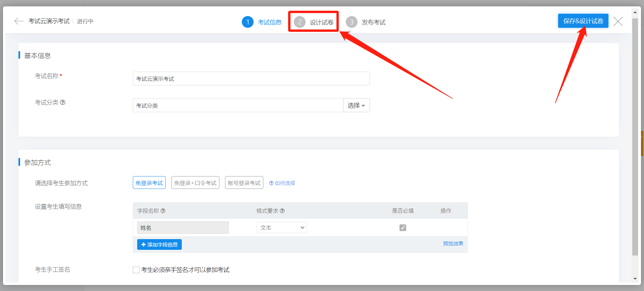Enable 考生必须亲手签名 checkbox

point(136,270)
